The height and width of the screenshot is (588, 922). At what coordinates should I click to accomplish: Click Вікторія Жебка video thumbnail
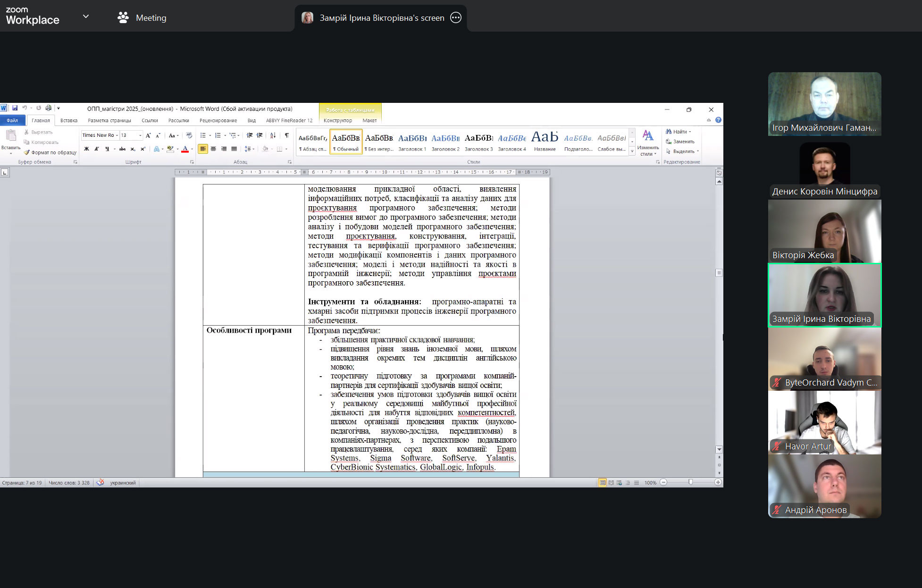click(824, 231)
